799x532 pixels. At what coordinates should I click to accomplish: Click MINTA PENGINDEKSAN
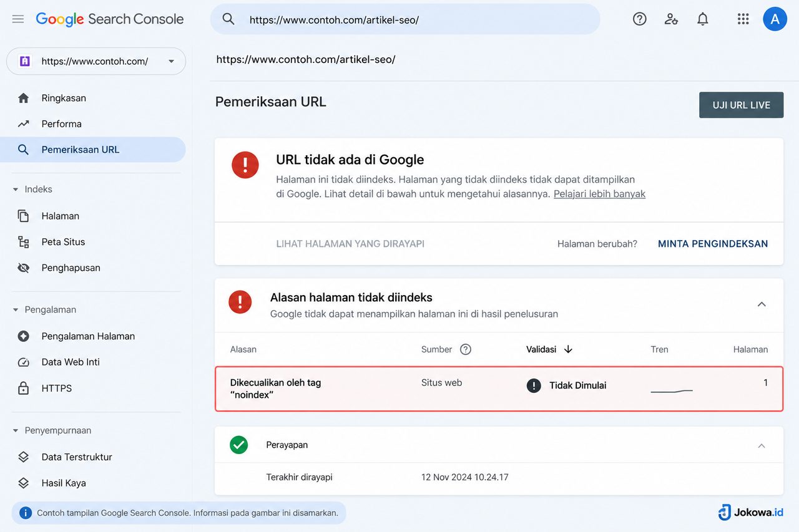(x=713, y=244)
